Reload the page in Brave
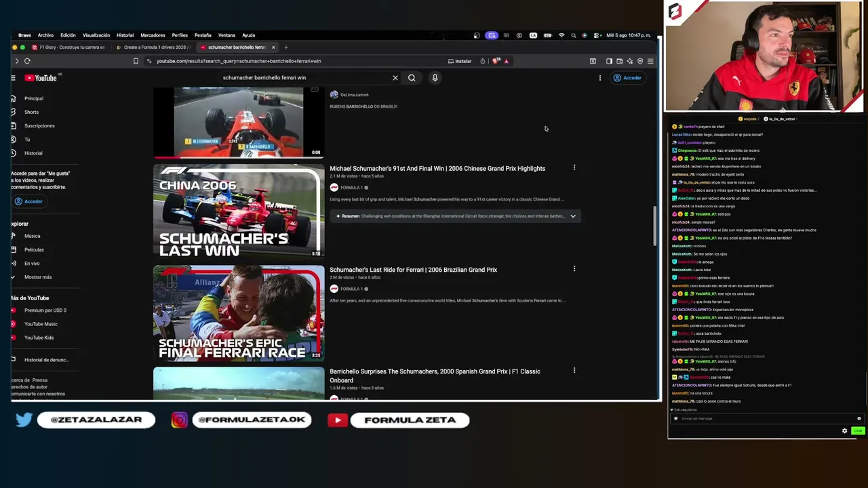Image resolution: width=868 pixels, height=488 pixels. tap(27, 61)
